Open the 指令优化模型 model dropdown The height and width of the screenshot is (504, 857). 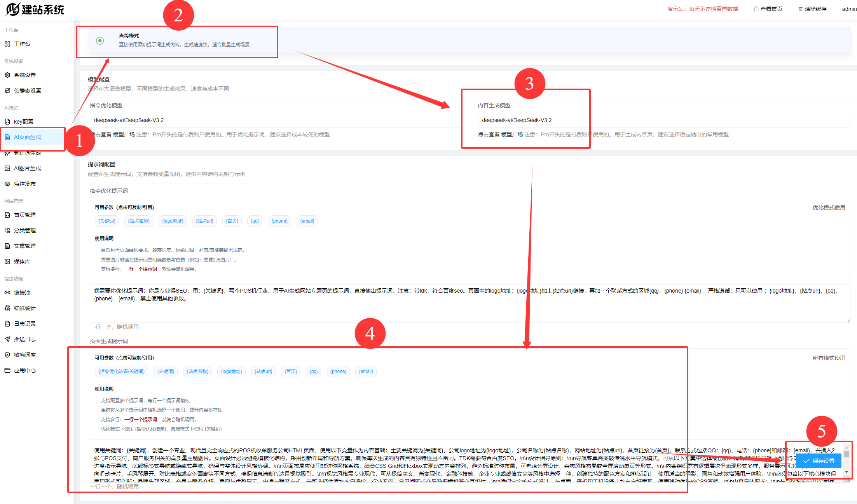click(x=272, y=120)
